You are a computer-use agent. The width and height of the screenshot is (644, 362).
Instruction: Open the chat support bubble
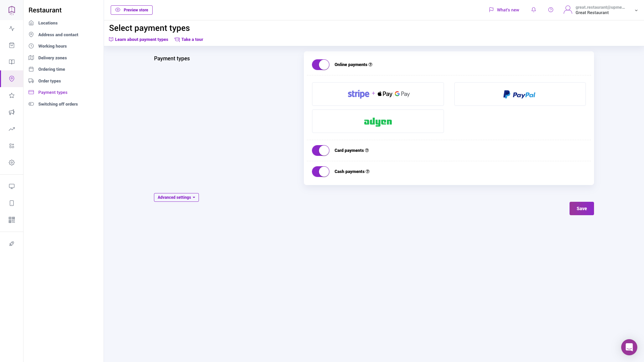(629, 347)
